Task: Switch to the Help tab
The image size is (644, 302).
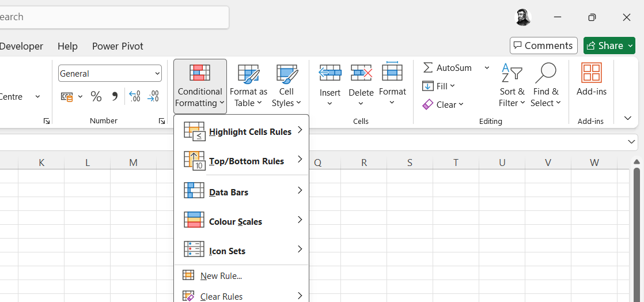Action: coord(67,46)
